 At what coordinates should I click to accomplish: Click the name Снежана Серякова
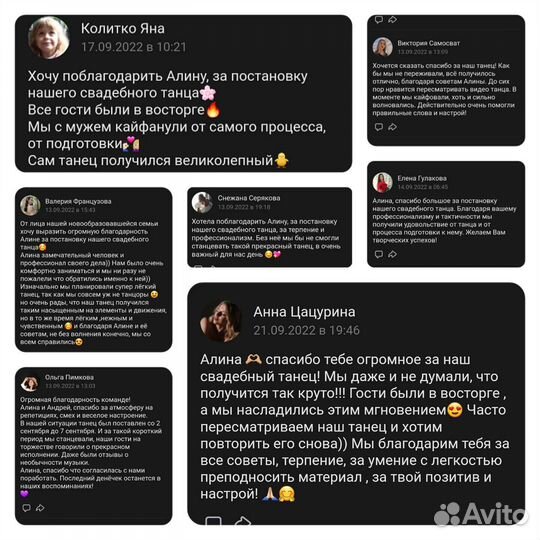249,198
